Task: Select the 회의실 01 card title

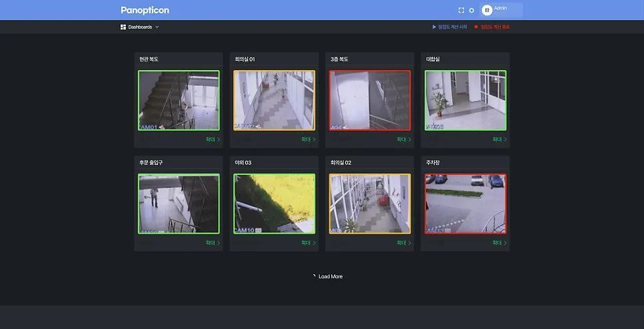Action: [x=245, y=59]
